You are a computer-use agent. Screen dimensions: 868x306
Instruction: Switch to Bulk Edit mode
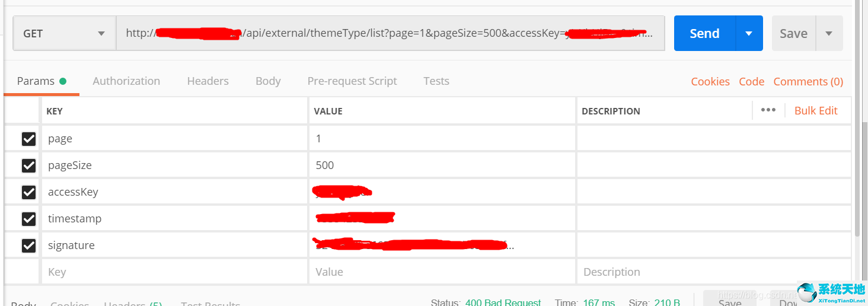pyautogui.click(x=816, y=110)
